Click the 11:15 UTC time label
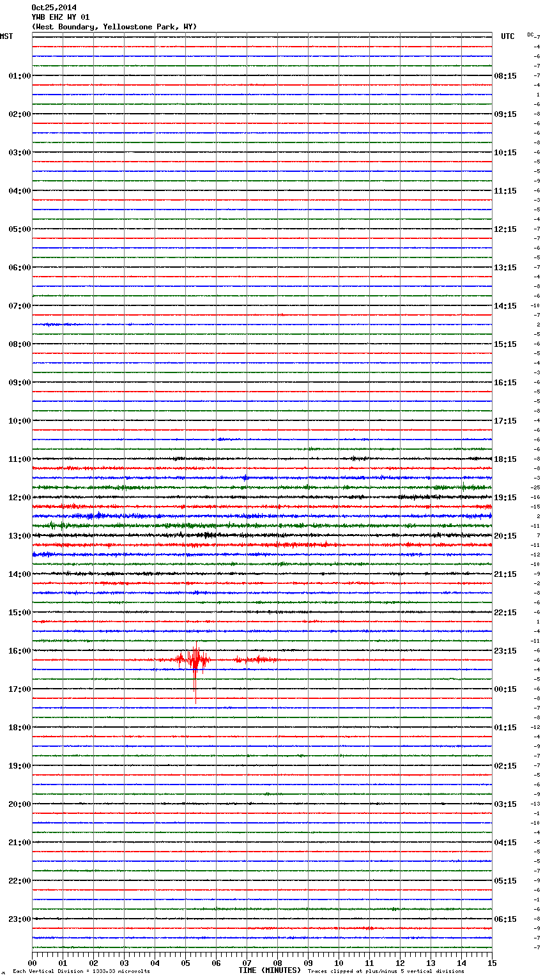543x980 pixels. pyautogui.click(x=505, y=191)
